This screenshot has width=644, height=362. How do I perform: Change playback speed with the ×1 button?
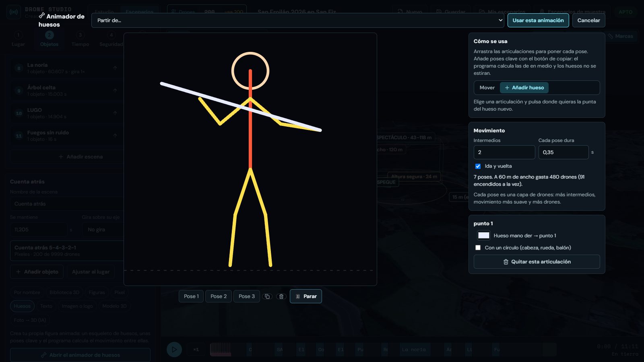click(x=196, y=350)
